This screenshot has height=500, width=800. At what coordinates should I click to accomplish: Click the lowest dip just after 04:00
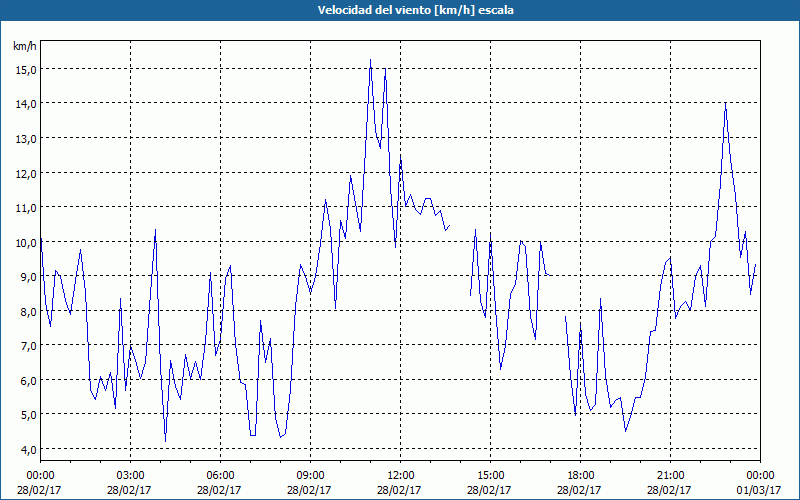pyautogui.click(x=165, y=441)
